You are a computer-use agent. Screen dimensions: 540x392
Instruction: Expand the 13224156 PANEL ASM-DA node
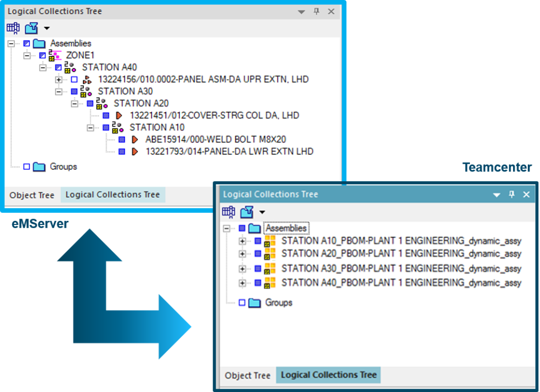(59, 80)
